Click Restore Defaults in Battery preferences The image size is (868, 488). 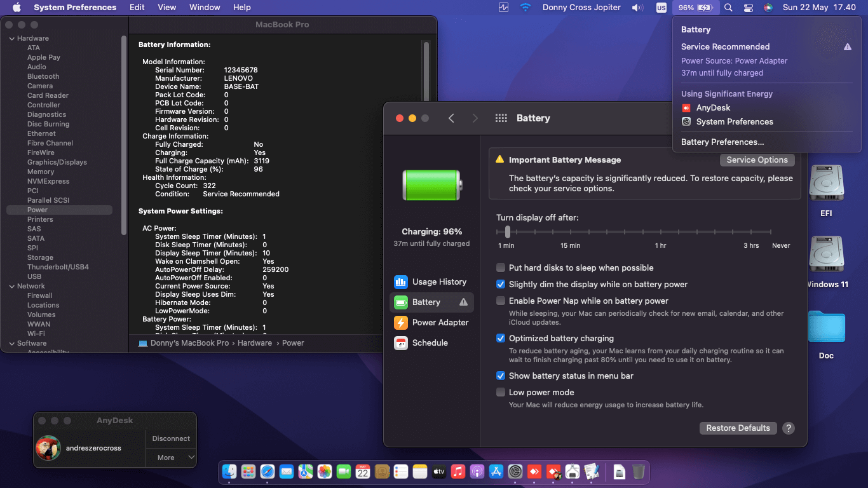(738, 428)
